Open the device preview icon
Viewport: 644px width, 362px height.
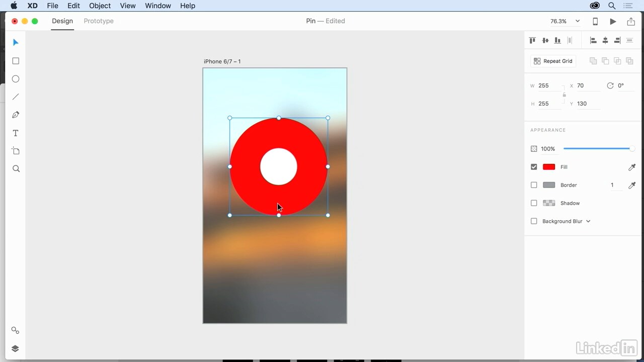tap(595, 21)
